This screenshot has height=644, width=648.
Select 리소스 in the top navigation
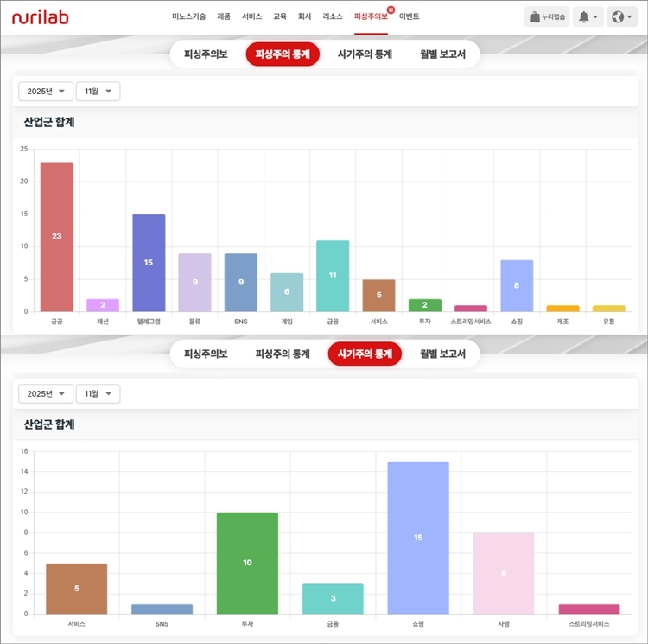pyautogui.click(x=333, y=16)
